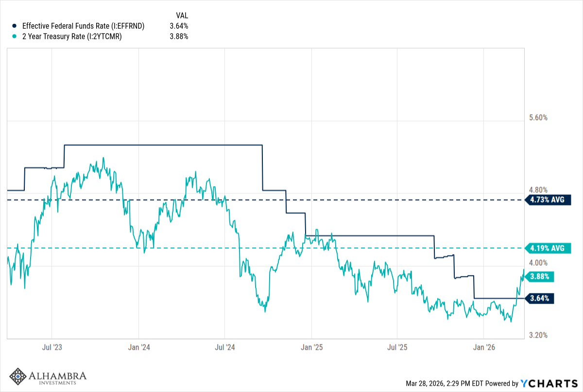Click the 3.88% current value flag
This screenshot has width=583, height=392.
point(540,277)
